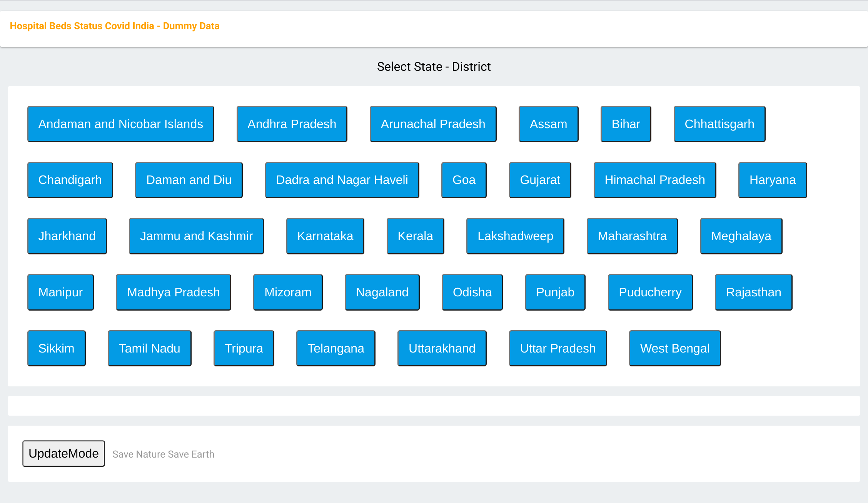Click Himachal Pradesh state button
This screenshot has height=503, width=868.
click(654, 180)
